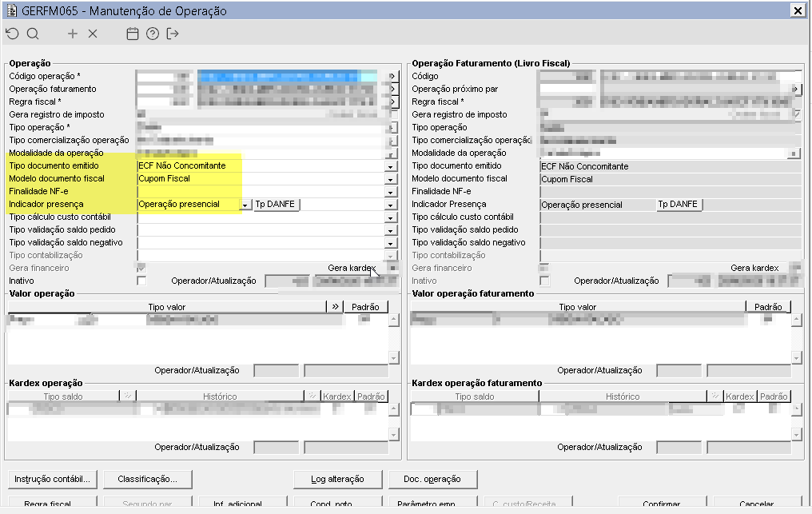Viewport: 812px width, 514px height.
Task: Click the Log alteração button
Action: point(337,480)
